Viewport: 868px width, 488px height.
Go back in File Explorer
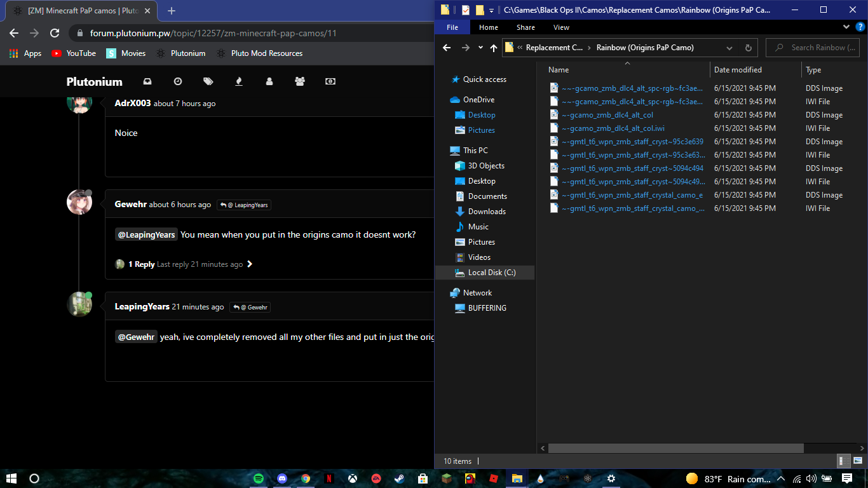[x=447, y=48]
